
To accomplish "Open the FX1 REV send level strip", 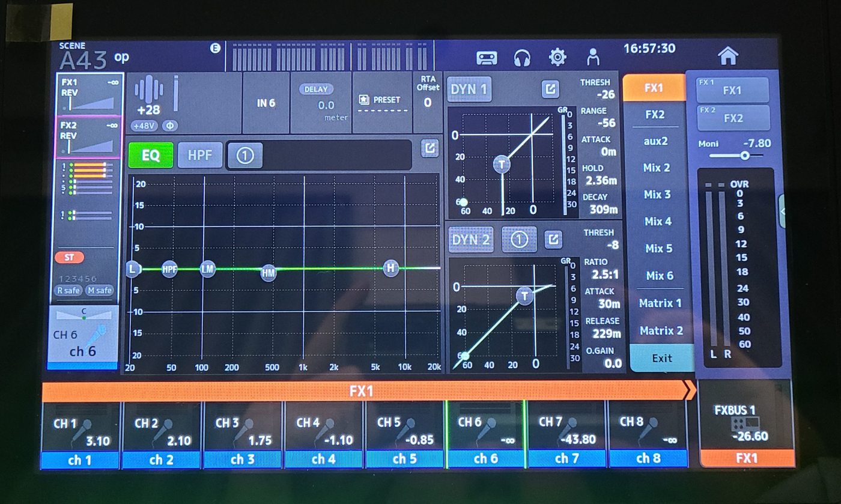I will point(89,94).
